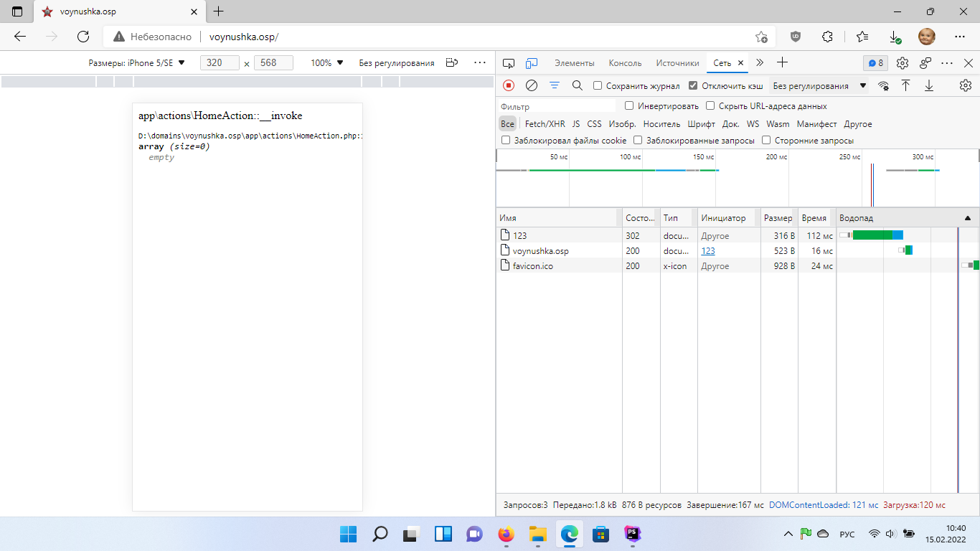Open network search magnifier icon

point(577,85)
